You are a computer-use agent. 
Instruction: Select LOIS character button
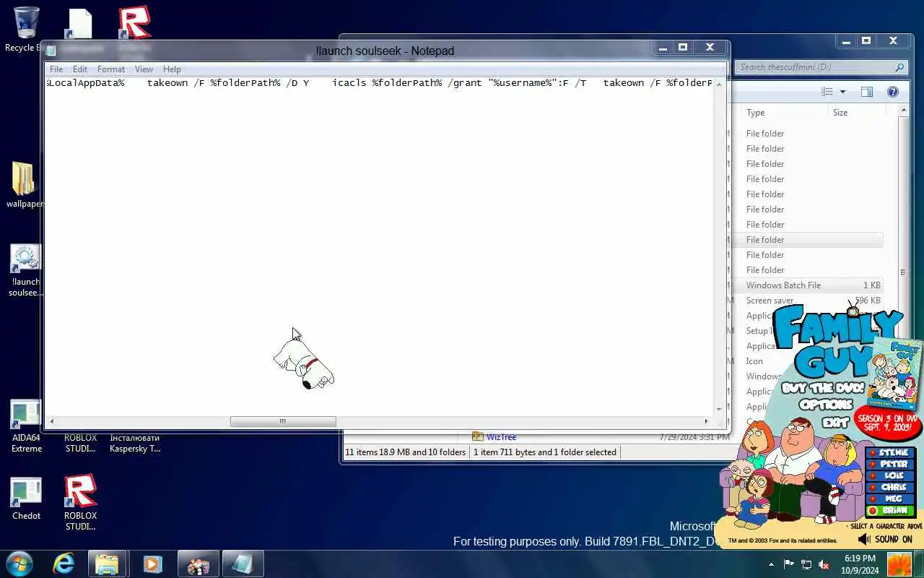[x=890, y=476]
